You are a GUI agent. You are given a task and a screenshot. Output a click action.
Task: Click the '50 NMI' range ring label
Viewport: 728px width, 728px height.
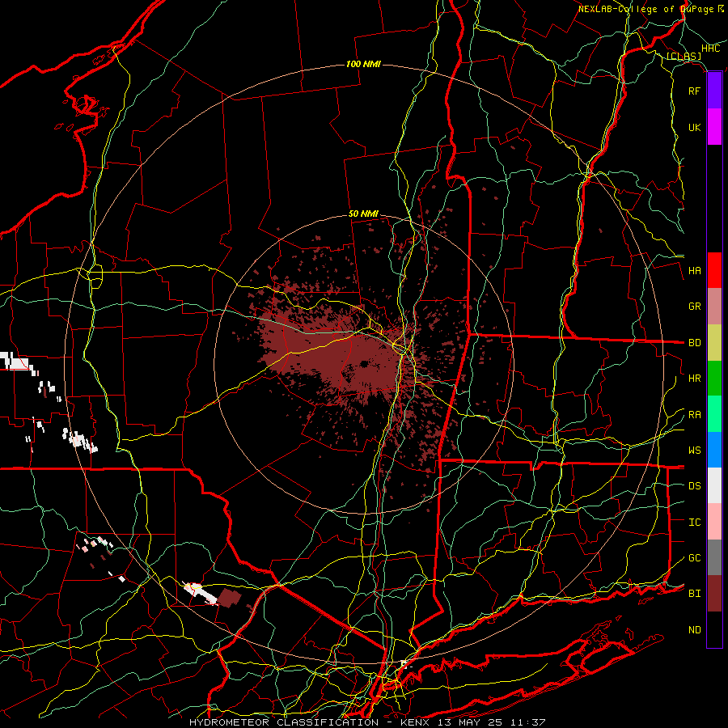[x=363, y=214]
